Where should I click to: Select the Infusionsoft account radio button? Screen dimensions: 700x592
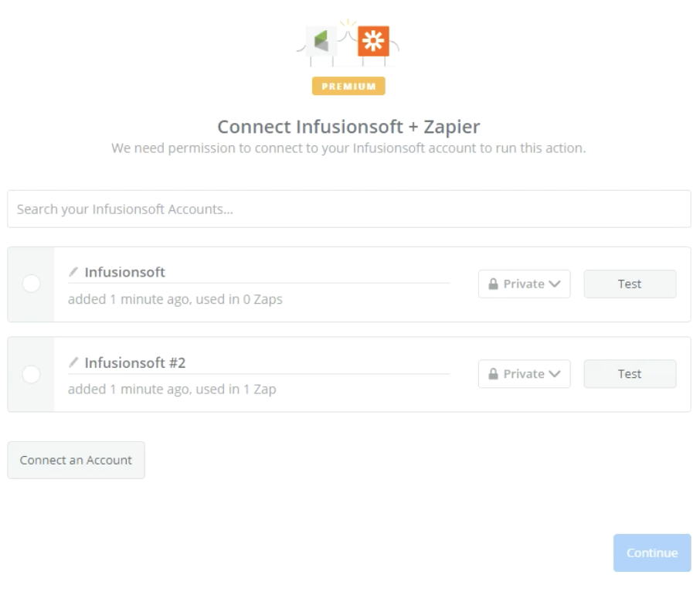click(x=32, y=284)
